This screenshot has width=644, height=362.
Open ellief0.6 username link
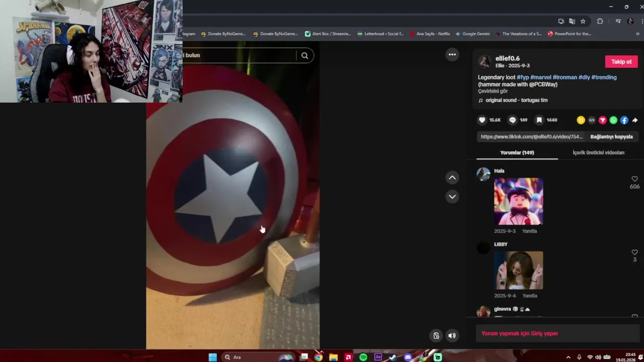click(x=507, y=58)
